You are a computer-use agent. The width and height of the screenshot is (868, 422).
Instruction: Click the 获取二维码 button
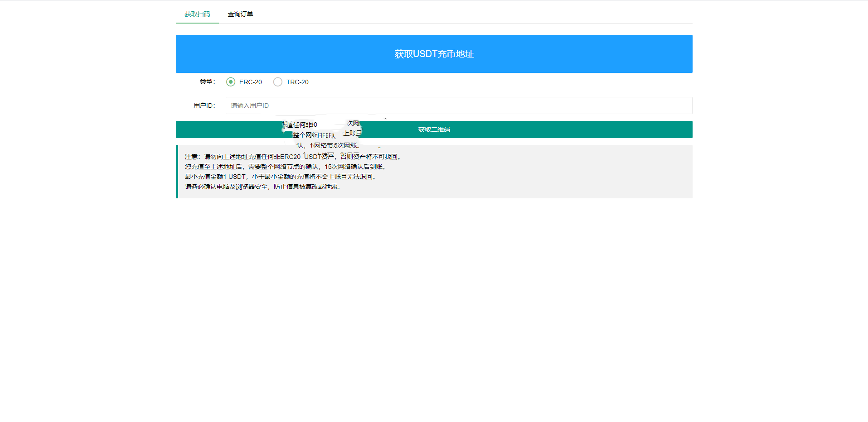[x=434, y=129]
